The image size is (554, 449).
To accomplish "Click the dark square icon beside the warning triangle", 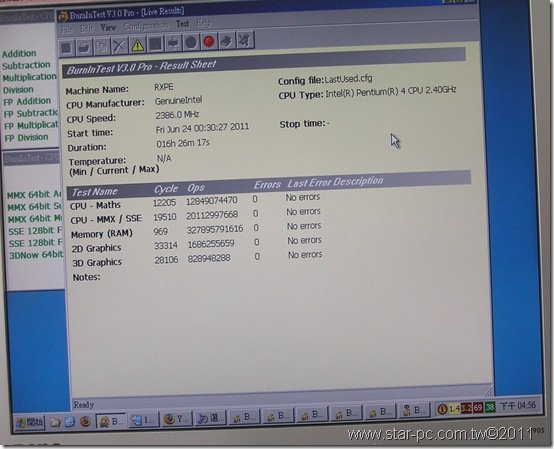I will (x=155, y=44).
